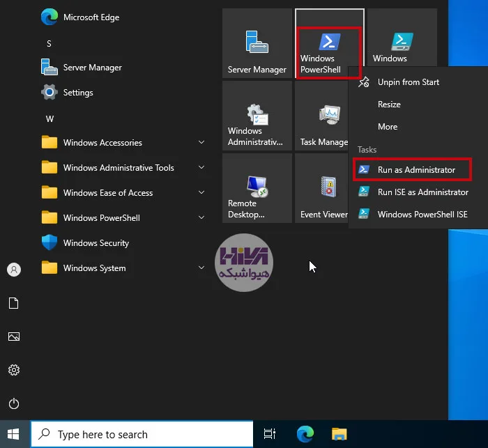Click the Windows Ease of Access folder icon
This screenshot has height=448, width=488.
point(49,192)
